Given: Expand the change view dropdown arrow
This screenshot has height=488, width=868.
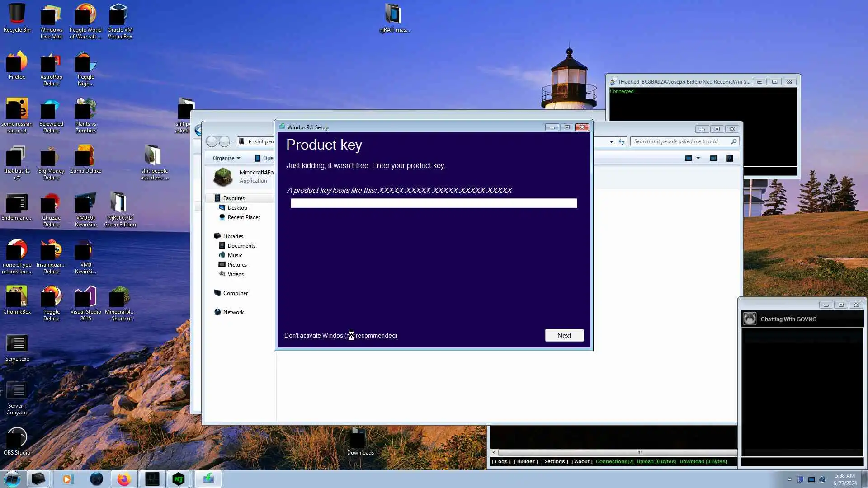Looking at the screenshot, I should point(698,158).
